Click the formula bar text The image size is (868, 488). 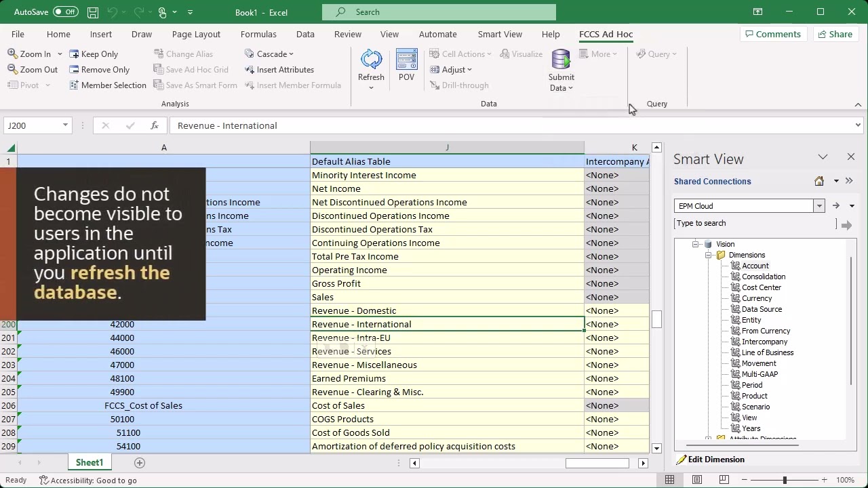tap(227, 125)
